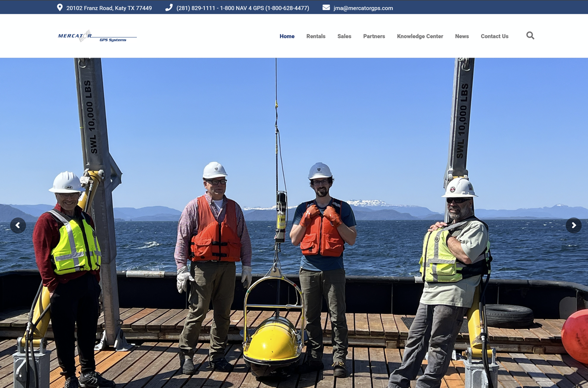Screen dimensions: 588x388
Task: Open the Contact Us page
Action: 494,36
